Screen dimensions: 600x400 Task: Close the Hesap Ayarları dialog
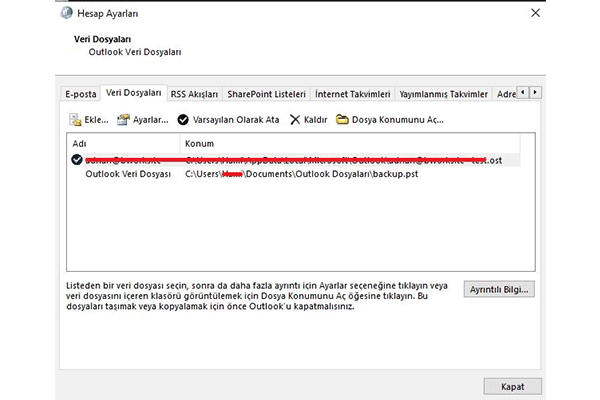pyautogui.click(x=535, y=13)
